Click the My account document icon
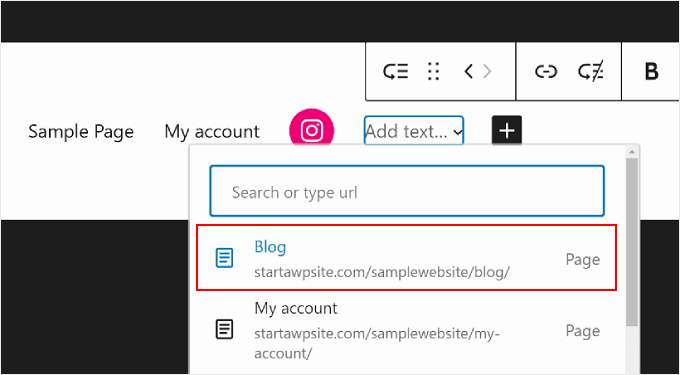 [224, 330]
